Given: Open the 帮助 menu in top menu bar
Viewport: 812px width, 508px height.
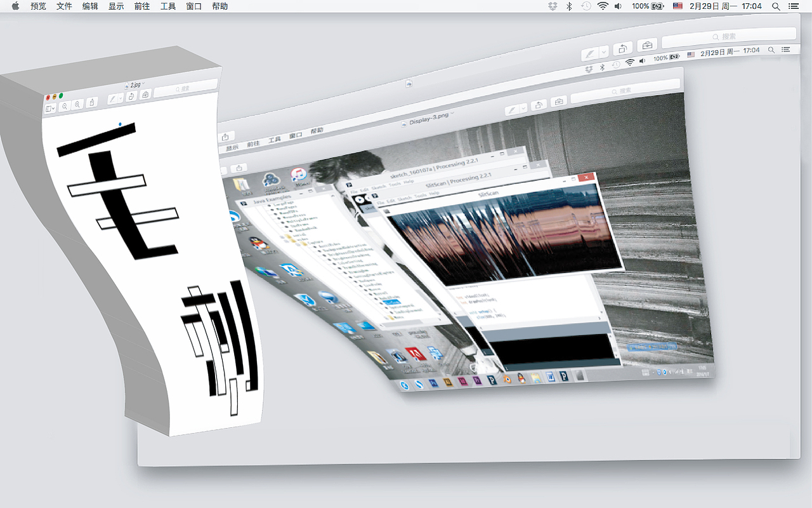Looking at the screenshot, I should pyautogui.click(x=220, y=6).
